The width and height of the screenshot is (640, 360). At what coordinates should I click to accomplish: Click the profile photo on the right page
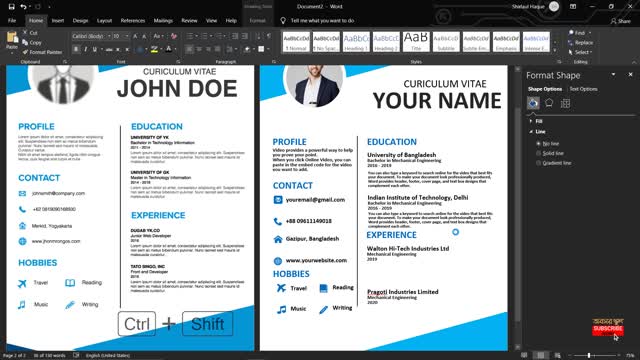pos(314,85)
